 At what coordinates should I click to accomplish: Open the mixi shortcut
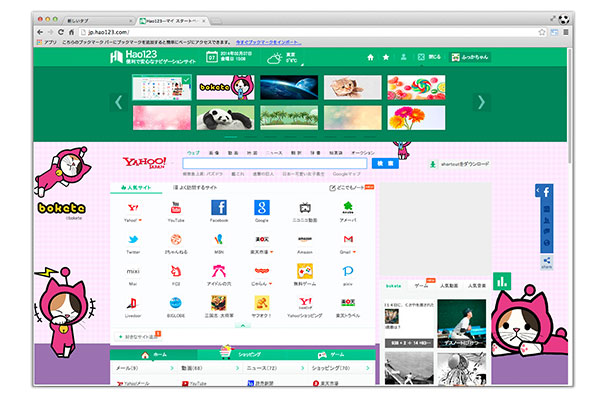tap(133, 271)
